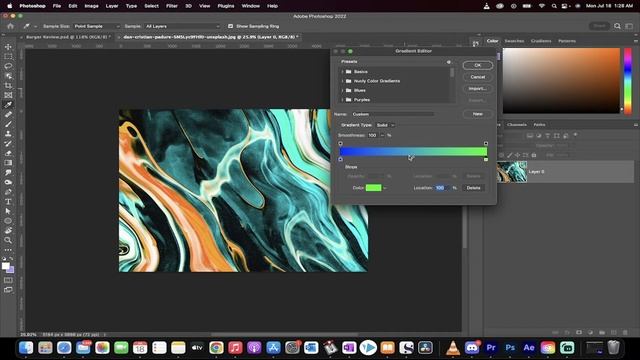640x360 pixels.
Task: Select the Path Selection tool
Action: click(x=8, y=211)
